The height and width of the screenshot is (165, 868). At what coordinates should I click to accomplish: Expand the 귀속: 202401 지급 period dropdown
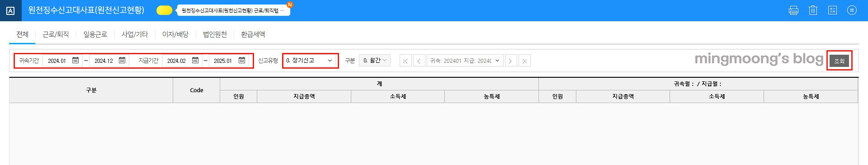465,61
